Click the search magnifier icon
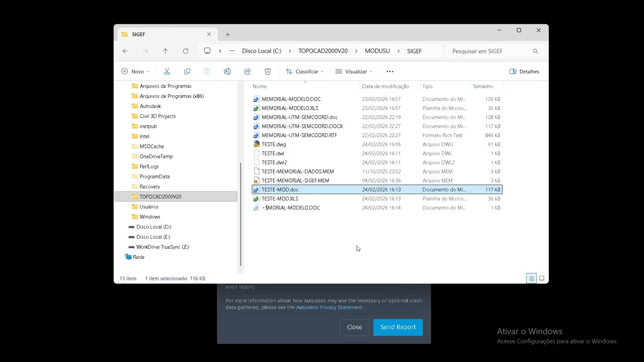 tap(535, 51)
